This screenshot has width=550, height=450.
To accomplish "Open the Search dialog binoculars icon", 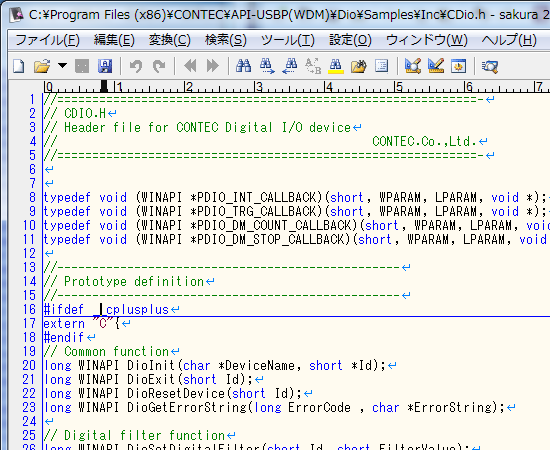I will pos(243,66).
